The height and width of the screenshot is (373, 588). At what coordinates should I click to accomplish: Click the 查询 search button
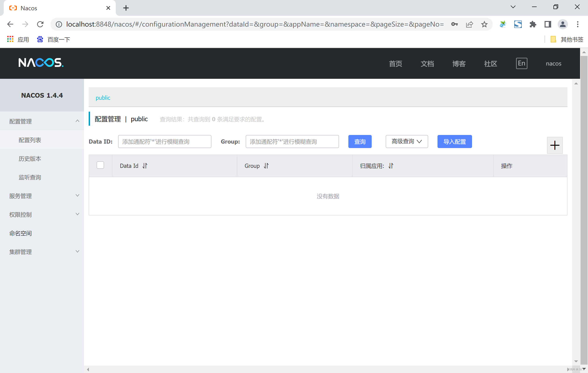[x=360, y=142]
